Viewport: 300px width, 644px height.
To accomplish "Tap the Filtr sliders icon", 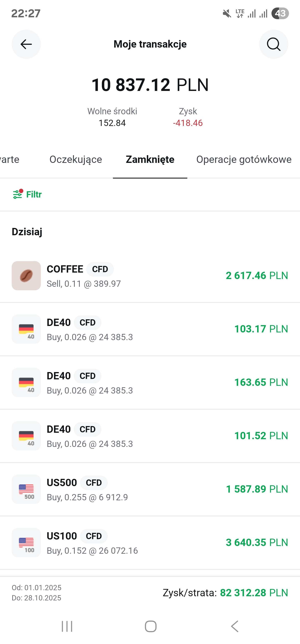I will click(x=18, y=194).
